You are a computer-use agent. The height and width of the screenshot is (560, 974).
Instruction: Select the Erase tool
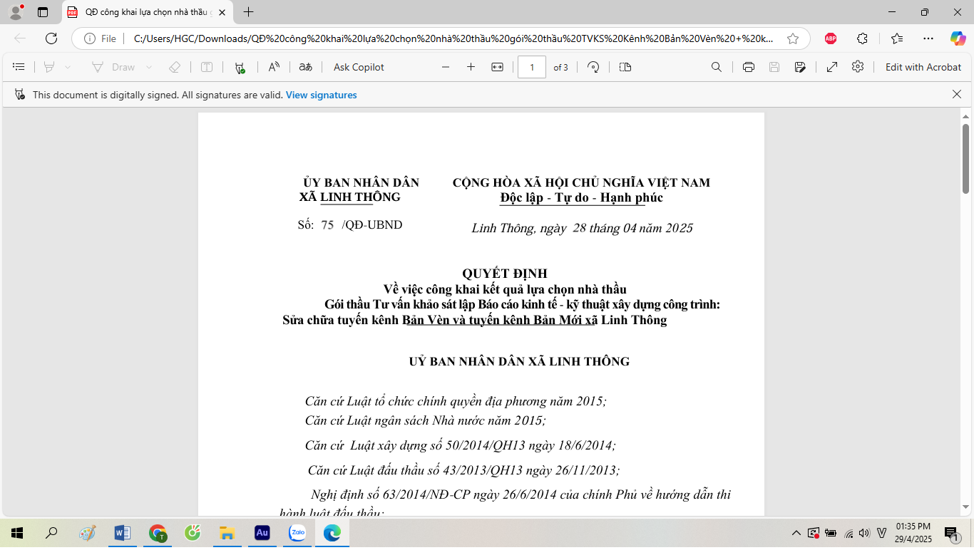pos(175,67)
